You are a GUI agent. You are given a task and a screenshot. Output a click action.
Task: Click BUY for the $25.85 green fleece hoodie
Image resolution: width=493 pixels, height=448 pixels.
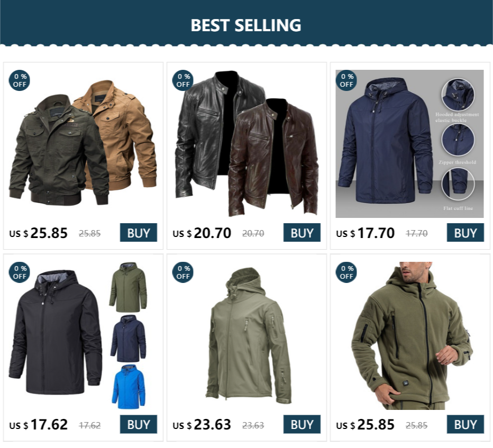pos(465,424)
